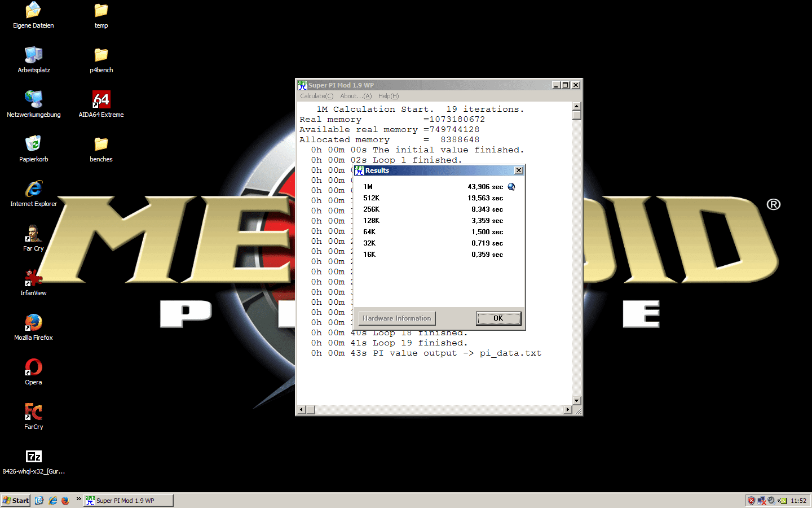Click the disconnected network tray icon
Viewport: 812px width, 508px height.
click(x=761, y=501)
